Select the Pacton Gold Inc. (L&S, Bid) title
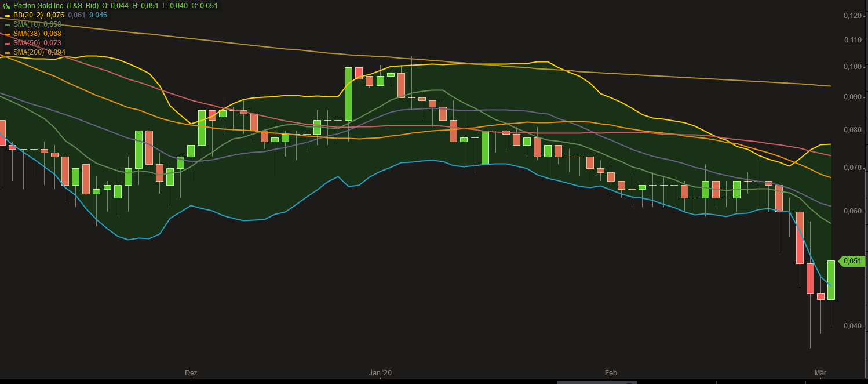This screenshot has width=868, height=384. click(x=56, y=6)
